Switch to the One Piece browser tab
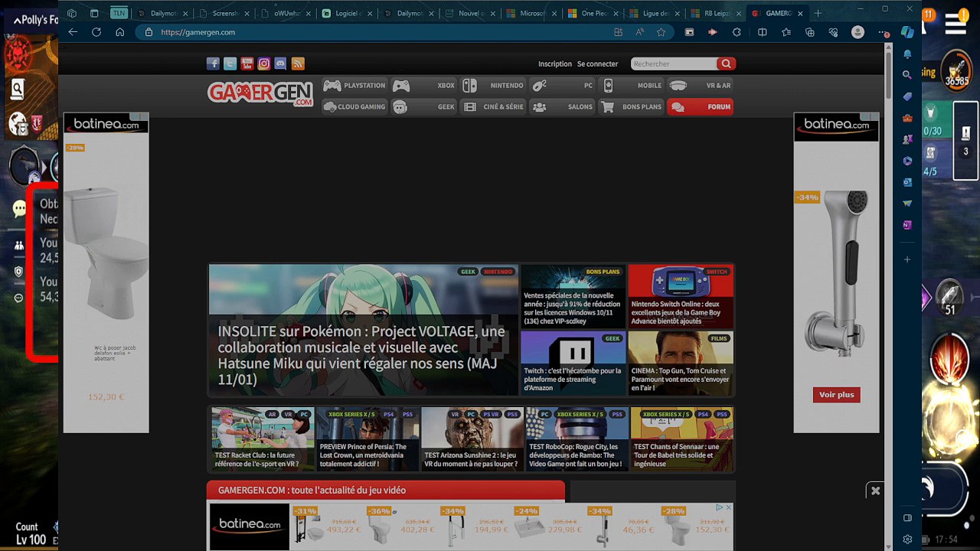Image resolution: width=980 pixels, height=551 pixels. pos(593,13)
